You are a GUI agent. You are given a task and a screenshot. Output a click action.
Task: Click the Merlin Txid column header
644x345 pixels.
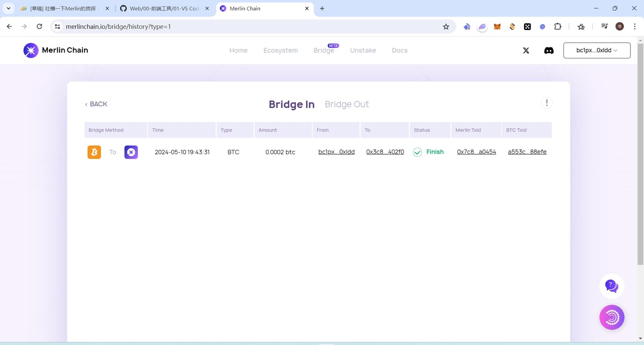[x=476, y=130]
